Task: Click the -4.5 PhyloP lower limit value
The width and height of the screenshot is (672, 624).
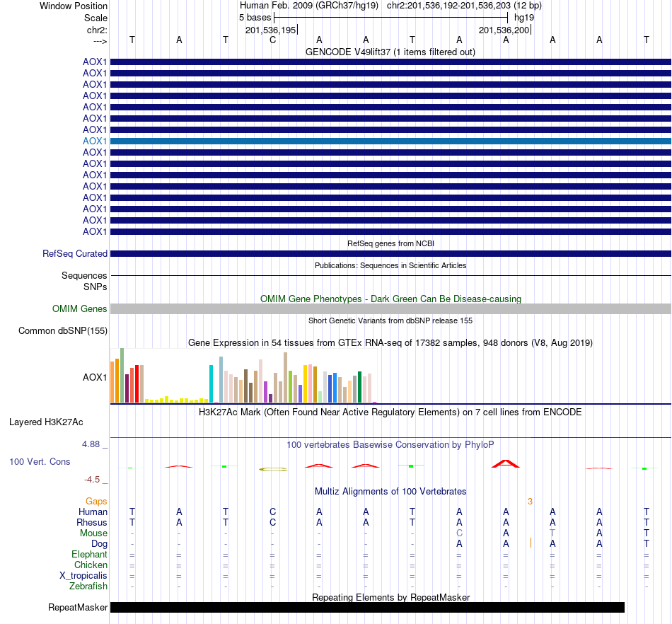Action: 92,480
